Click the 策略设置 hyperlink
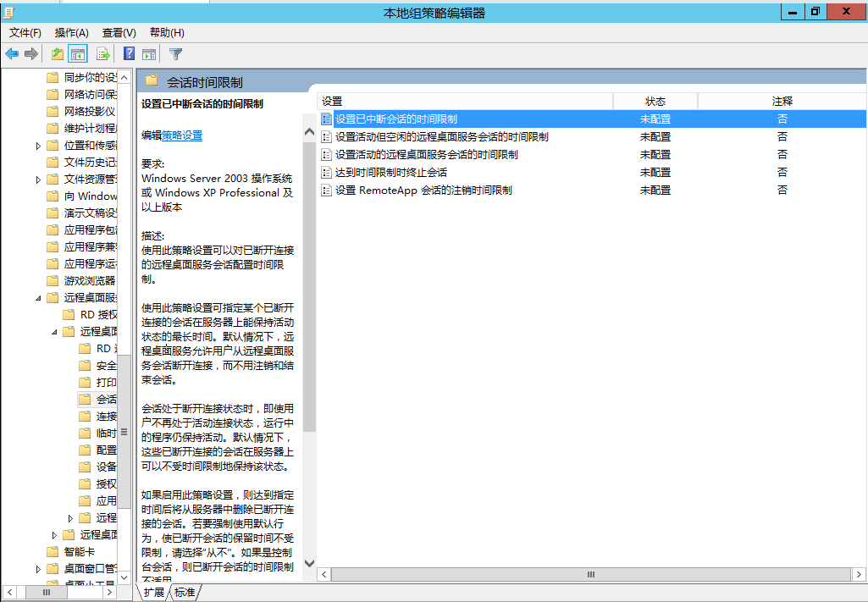This screenshot has height=602, width=868. click(180, 135)
